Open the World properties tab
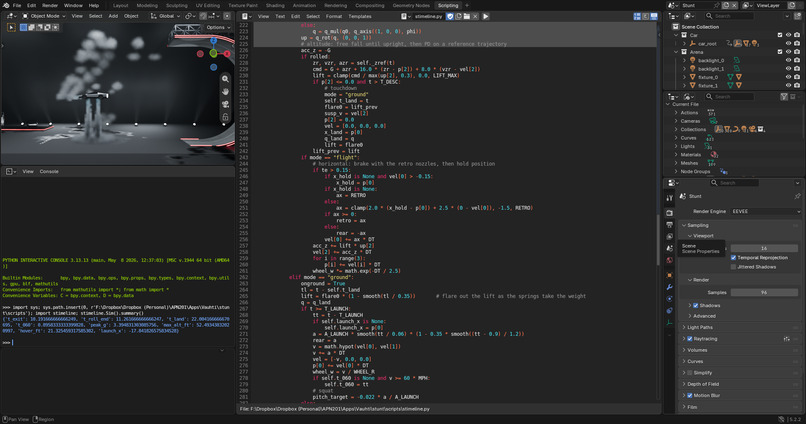This screenshot has width=806, height=424. [x=669, y=260]
